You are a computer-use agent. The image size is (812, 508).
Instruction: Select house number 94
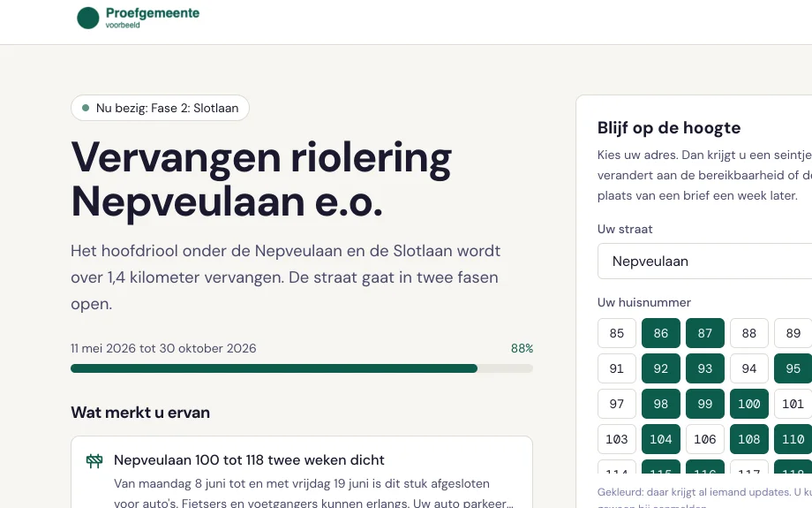(749, 368)
